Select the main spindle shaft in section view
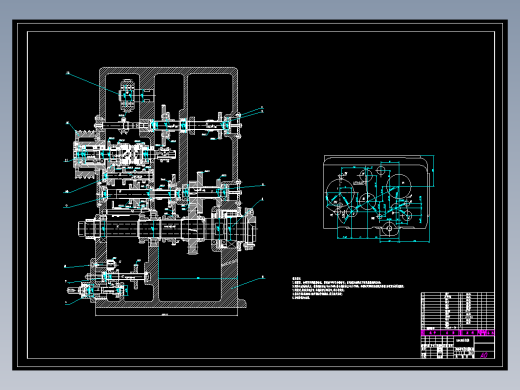520x390 pixels. 167,229
